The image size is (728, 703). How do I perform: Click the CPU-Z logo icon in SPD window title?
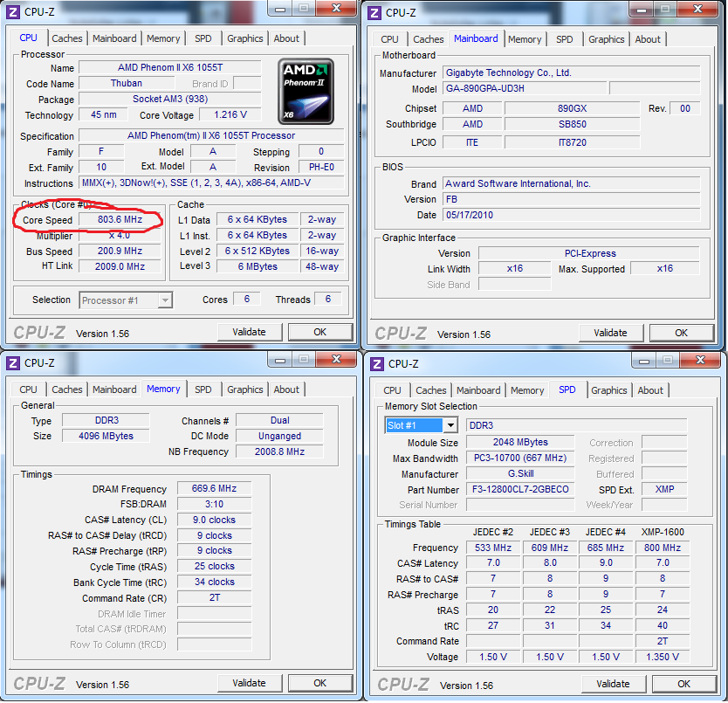point(377,364)
